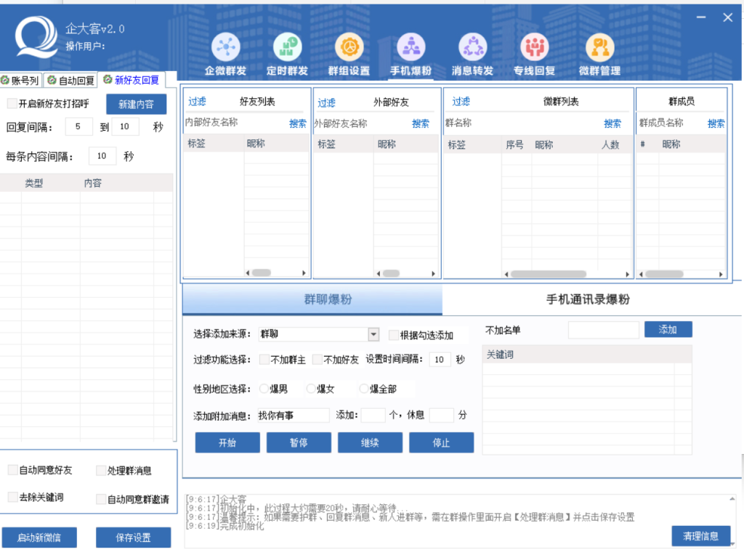The image size is (744, 560).
Task: Click the 企大客 logo icon
Action: (36, 38)
